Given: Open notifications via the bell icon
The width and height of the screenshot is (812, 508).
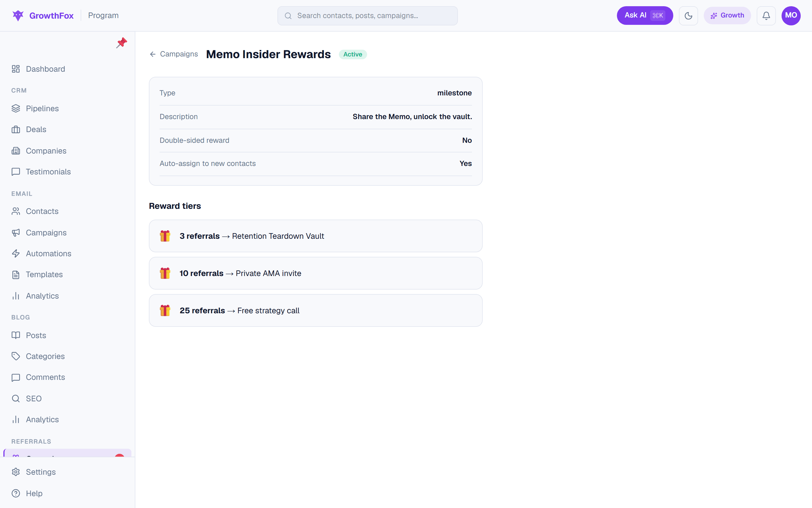Looking at the screenshot, I should [x=766, y=16].
